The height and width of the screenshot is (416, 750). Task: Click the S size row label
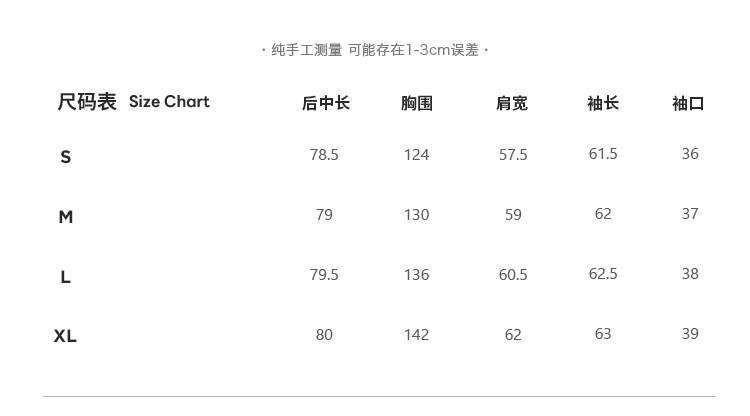[x=66, y=157]
